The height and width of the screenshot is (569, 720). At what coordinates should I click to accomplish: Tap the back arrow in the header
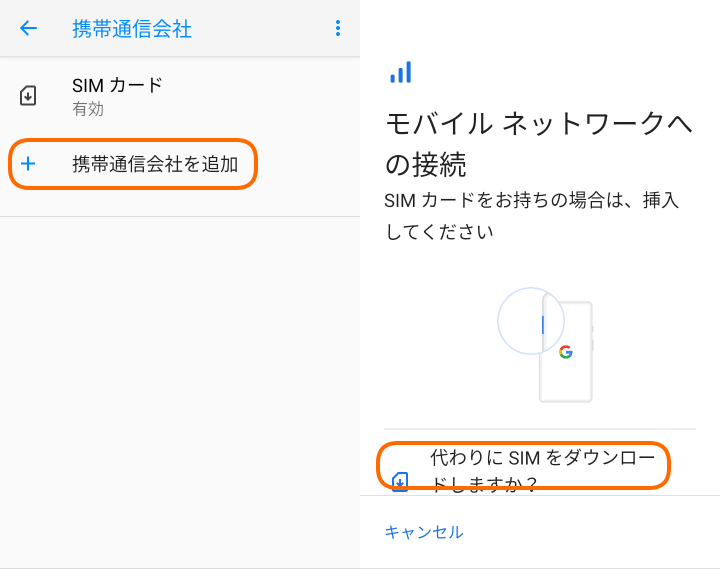click(x=28, y=28)
